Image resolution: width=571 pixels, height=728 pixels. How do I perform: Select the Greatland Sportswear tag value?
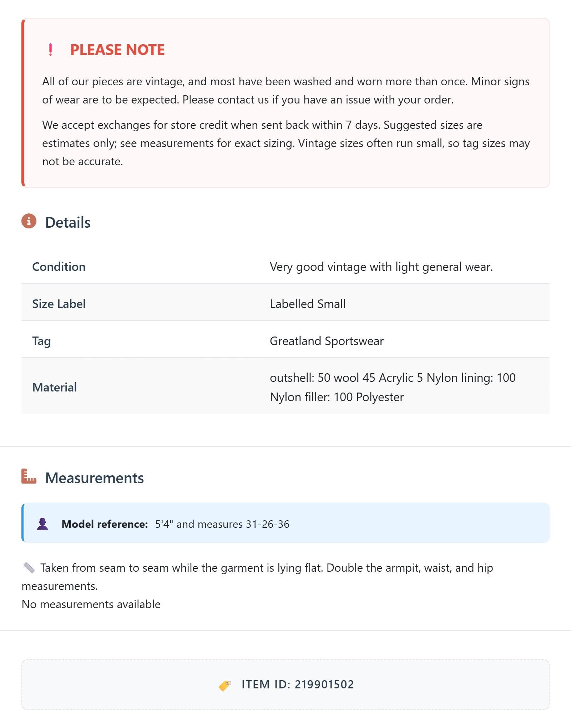(x=327, y=341)
